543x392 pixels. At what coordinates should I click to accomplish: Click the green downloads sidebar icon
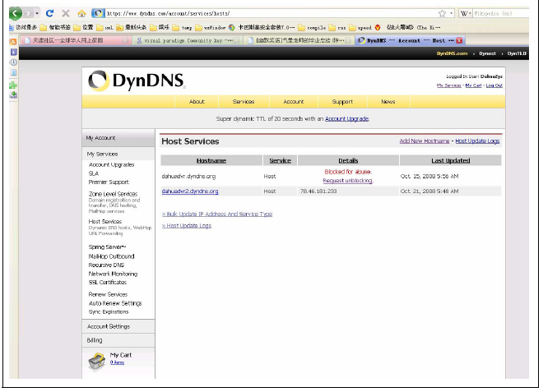(13, 95)
